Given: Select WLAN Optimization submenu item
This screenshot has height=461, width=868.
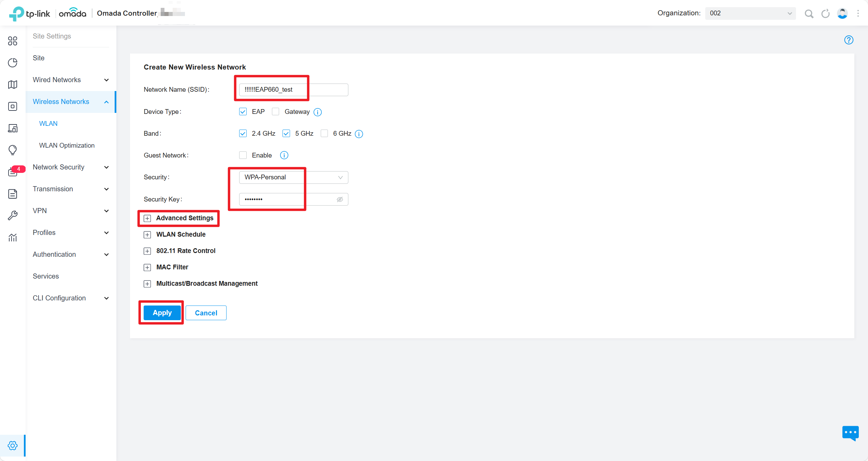Looking at the screenshot, I should (67, 145).
